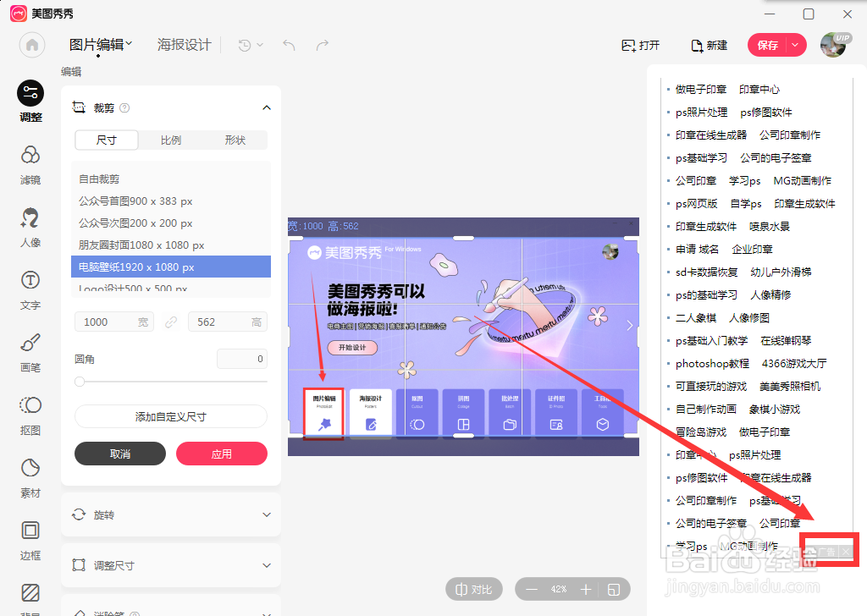The height and width of the screenshot is (616, 867).
Task: Click the zoom out minus icon
Action: pyautogui.click(x=532, y=590)
